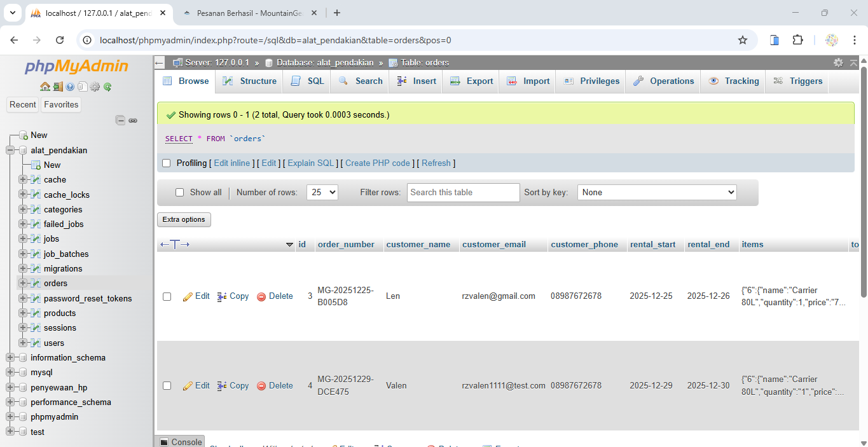The width and height of the screenshot is (868, 447).
Task: Open page settings gear on the top bar
Action: [838, 63]
